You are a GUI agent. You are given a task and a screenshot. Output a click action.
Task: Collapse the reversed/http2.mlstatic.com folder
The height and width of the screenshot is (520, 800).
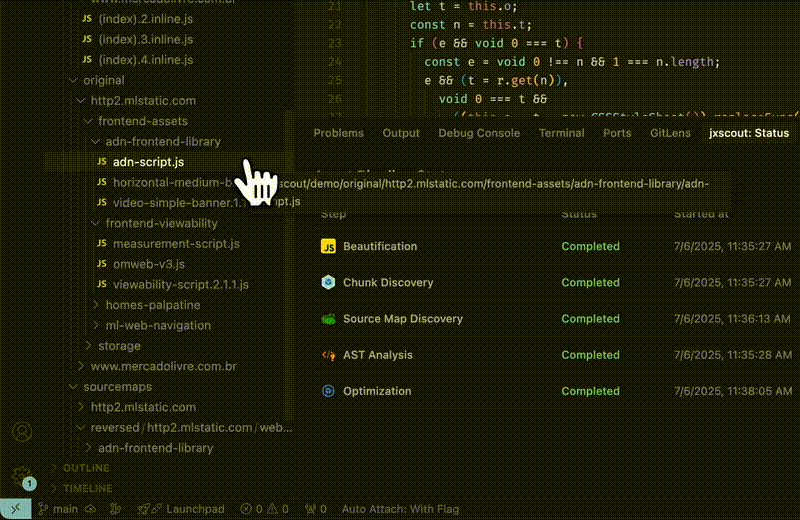(81, 427)
